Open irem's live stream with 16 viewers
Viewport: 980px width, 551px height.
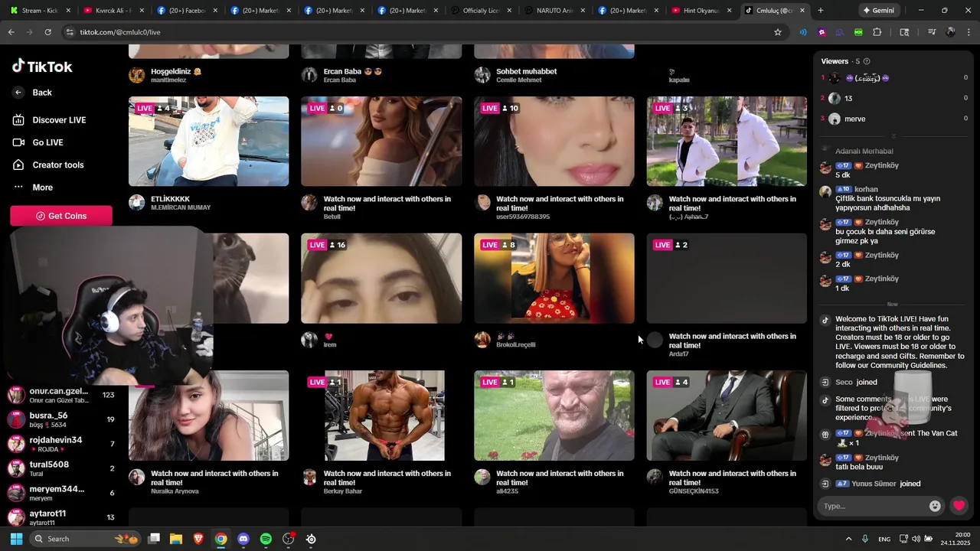pyautogui.click(x=381, y=278)
